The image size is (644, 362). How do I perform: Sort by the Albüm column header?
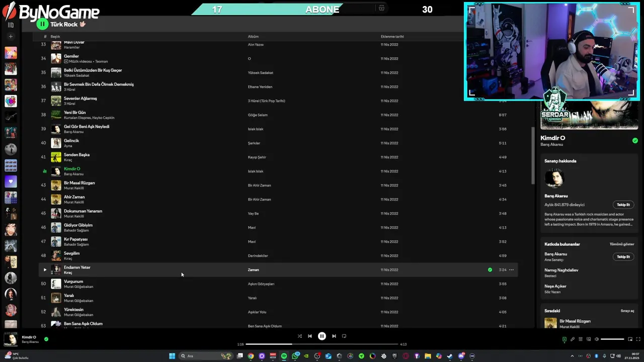pyautogui.click(x=253, y=37)
